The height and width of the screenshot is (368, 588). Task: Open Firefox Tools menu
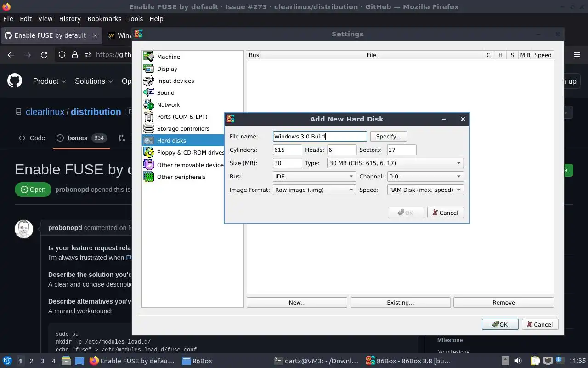[135, 19]
